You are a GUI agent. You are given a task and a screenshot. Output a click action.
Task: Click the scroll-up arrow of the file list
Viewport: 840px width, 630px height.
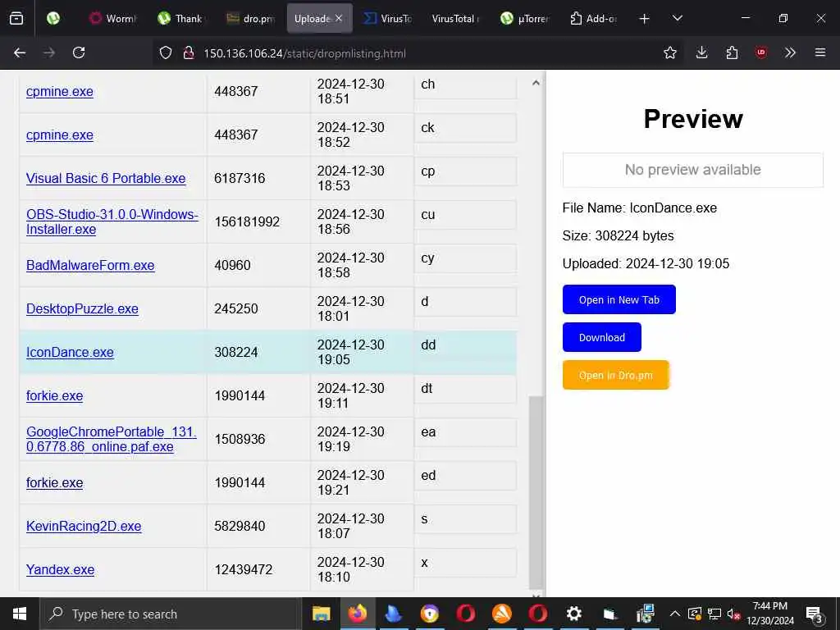click(536, 83)
